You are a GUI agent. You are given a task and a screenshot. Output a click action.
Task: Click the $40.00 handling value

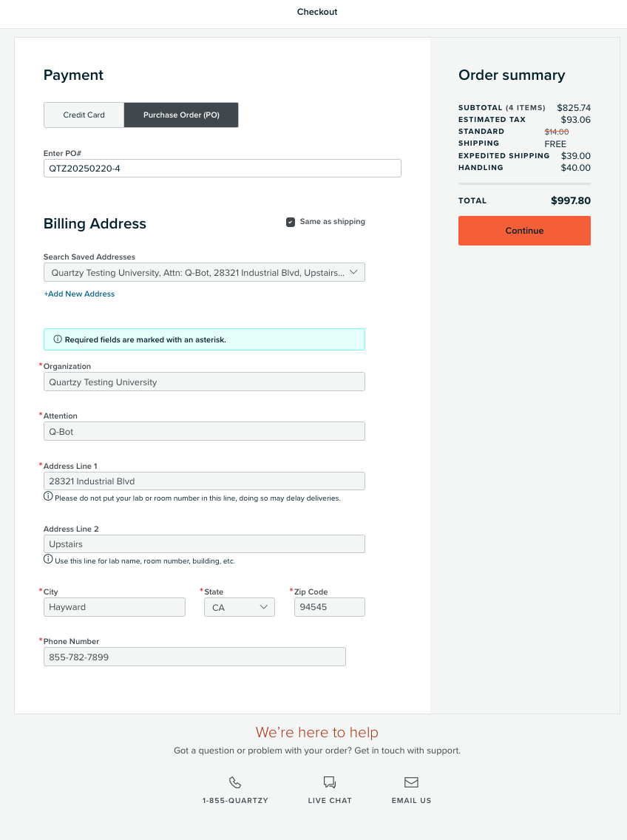click(x=575, y=168)
